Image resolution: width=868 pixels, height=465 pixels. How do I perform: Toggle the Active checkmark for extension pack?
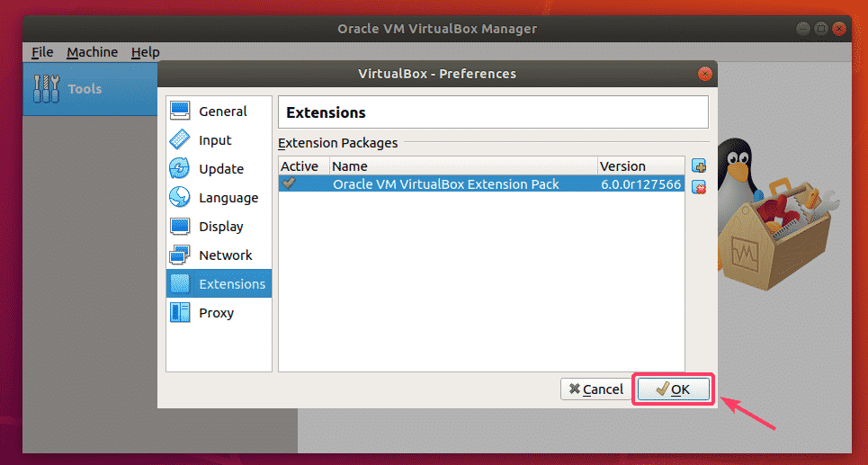click(289, 183)
